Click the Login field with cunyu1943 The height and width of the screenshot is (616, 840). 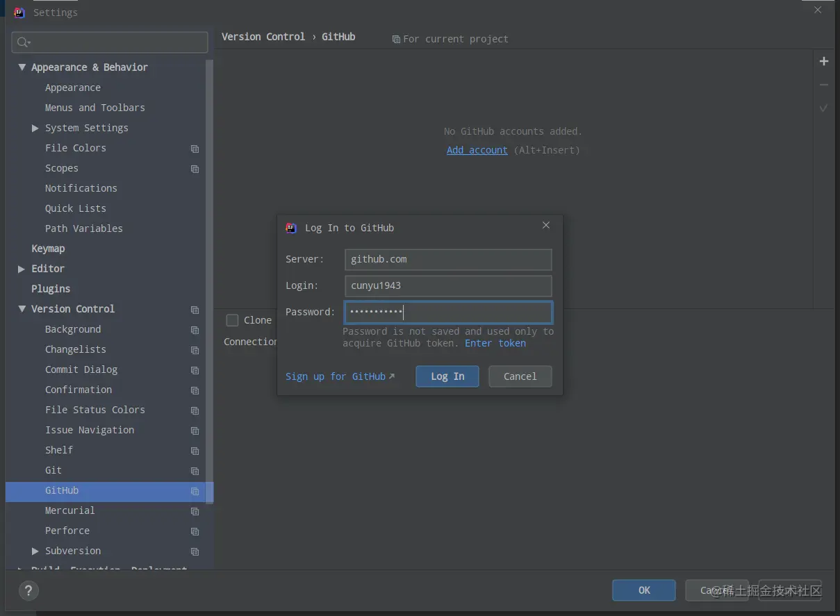[448, 286]
